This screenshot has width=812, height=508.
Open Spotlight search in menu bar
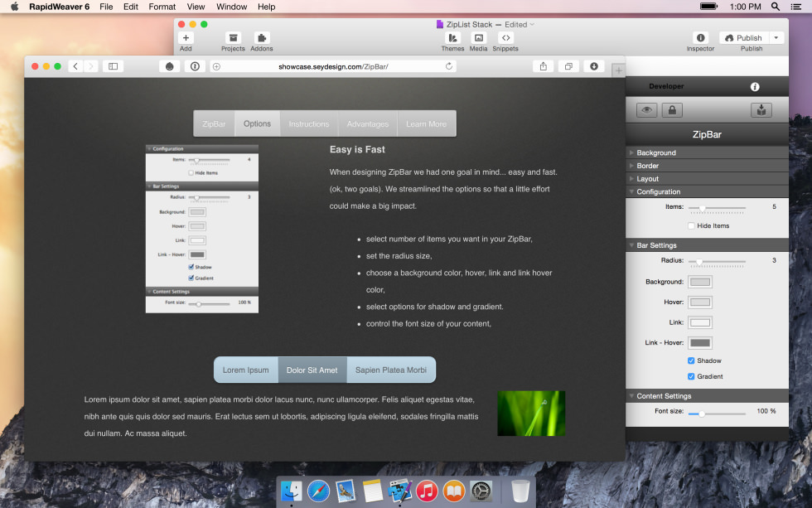[x=776, y=7]
